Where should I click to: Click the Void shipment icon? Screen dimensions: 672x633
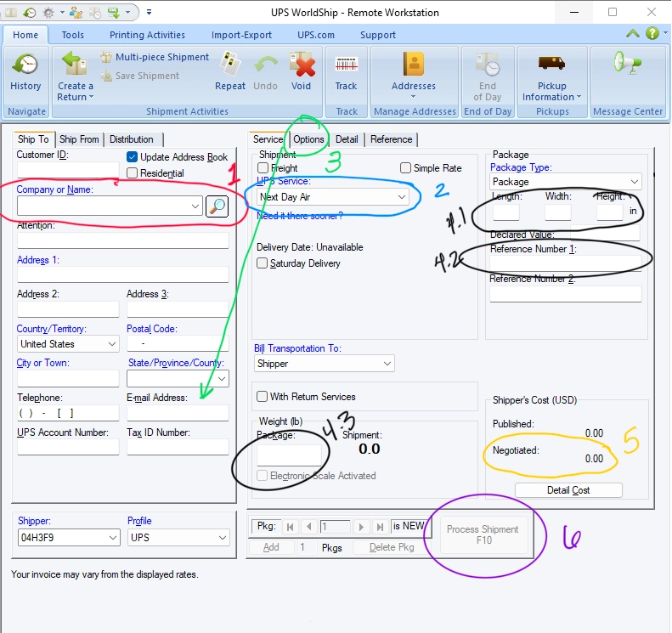point(302,65)
